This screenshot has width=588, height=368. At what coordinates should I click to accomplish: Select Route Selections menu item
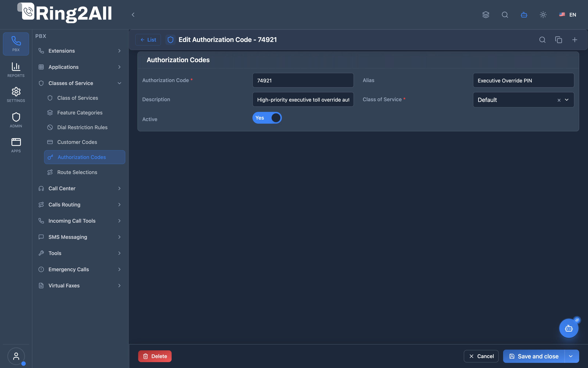(84, 172)
